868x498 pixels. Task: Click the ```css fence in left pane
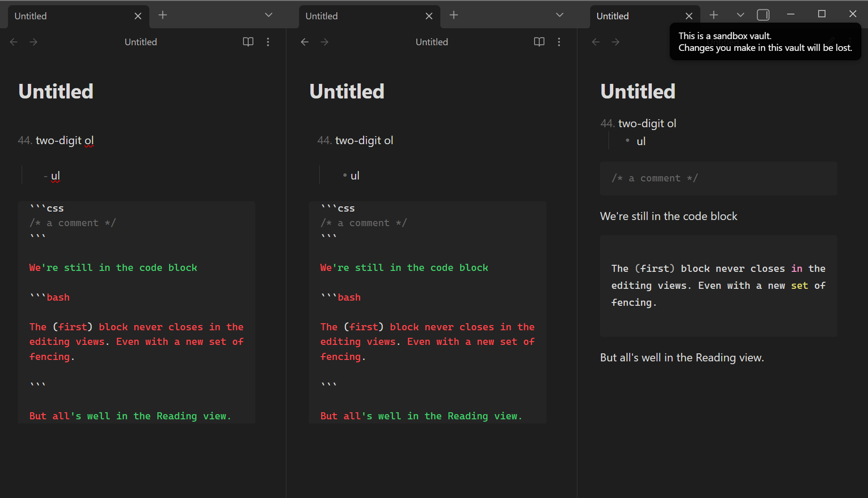click(x=47, y=208)
